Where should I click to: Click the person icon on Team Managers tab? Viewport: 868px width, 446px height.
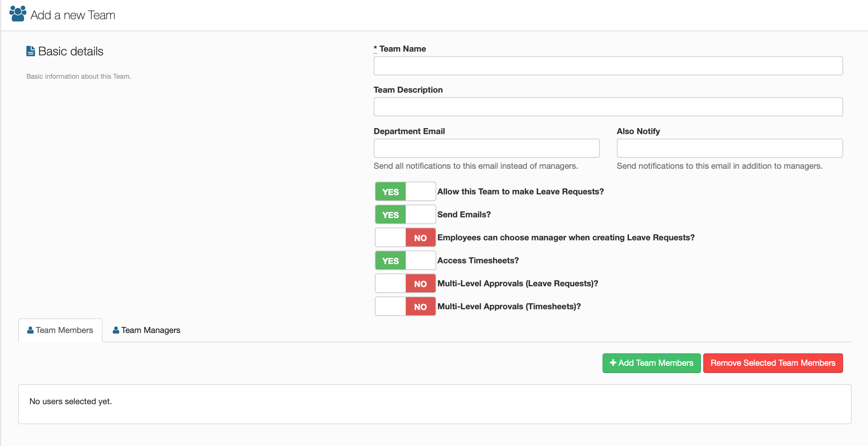click(x=116, y=330)
